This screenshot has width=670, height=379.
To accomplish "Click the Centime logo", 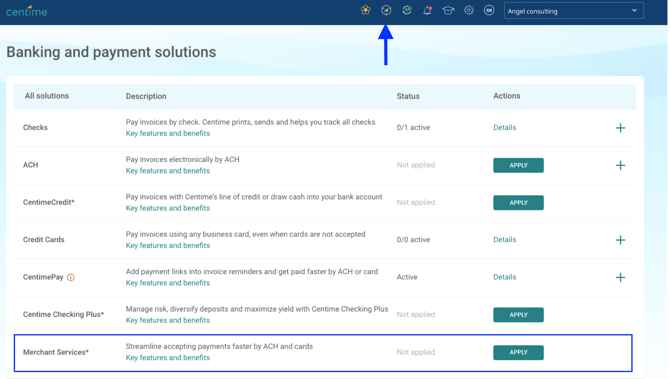I will point(27,11).
